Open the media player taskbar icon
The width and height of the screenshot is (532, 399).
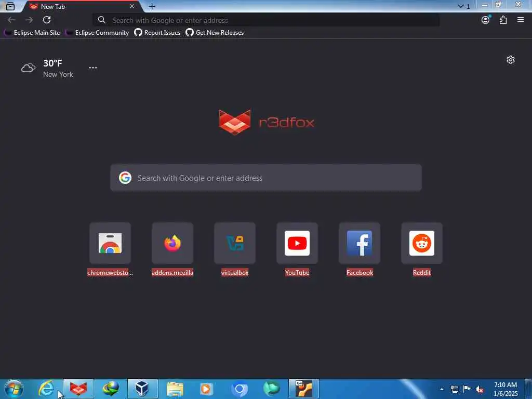207,389
